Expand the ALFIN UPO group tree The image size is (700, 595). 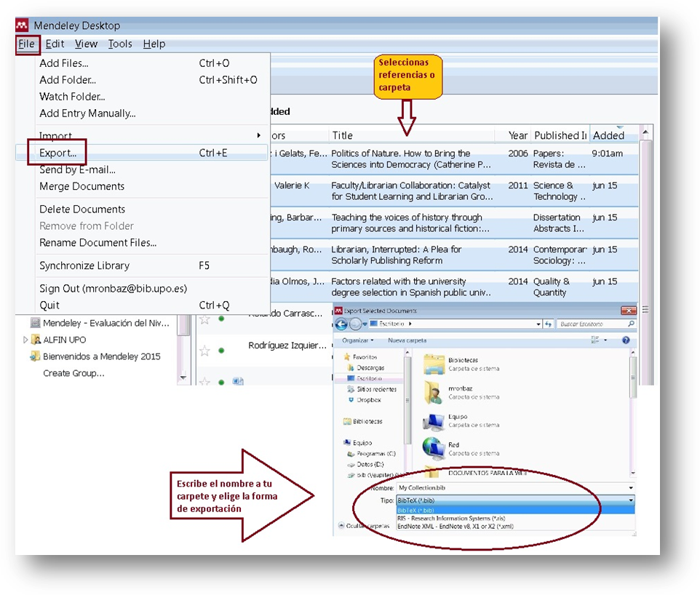(25, 340)
